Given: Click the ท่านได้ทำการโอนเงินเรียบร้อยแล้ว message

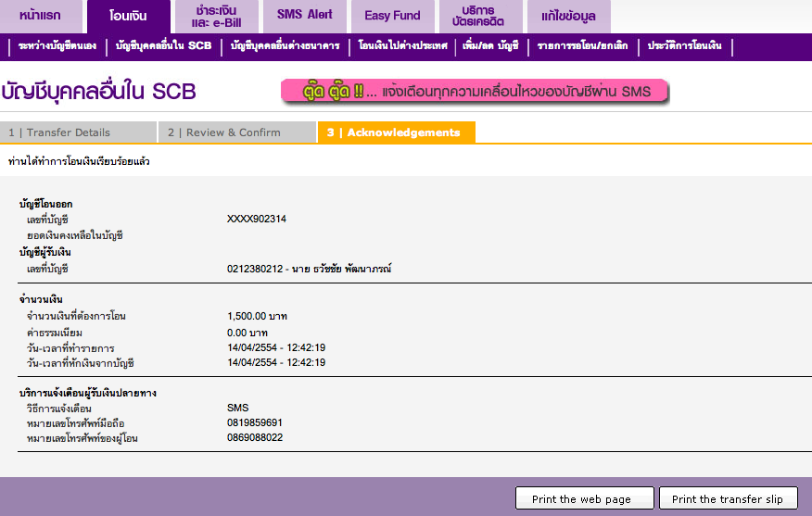Looking at the screenshot, I should pyautogui.click(x=79, y=161).
